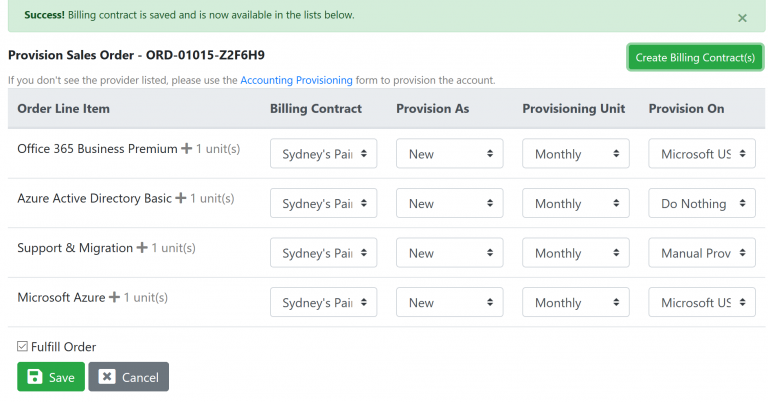
Task: Open Provision As dropdown for Microsoft Azure
Action: click(x=449, y=303)
